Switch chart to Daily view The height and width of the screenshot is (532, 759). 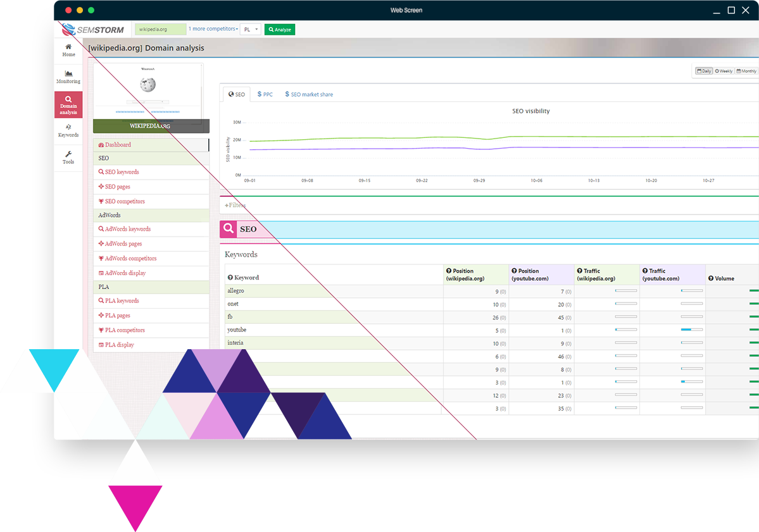pyautogui.click(x=704, y=71)
